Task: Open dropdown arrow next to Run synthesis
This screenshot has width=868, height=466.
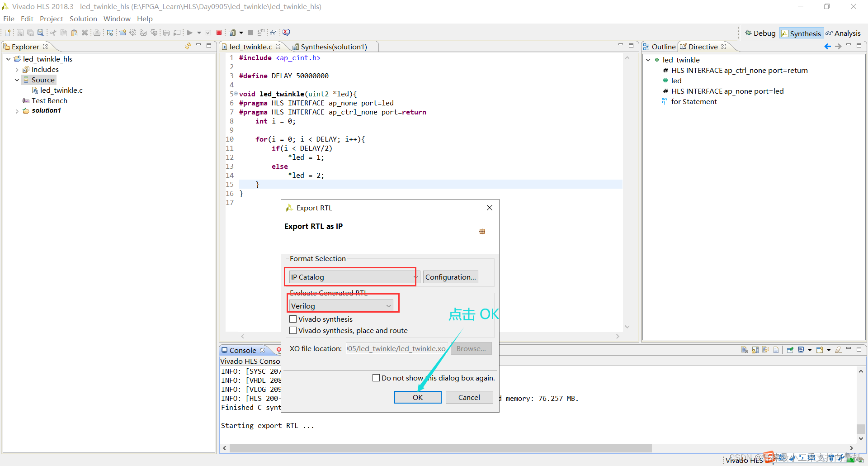Action: tap(199, 33)
